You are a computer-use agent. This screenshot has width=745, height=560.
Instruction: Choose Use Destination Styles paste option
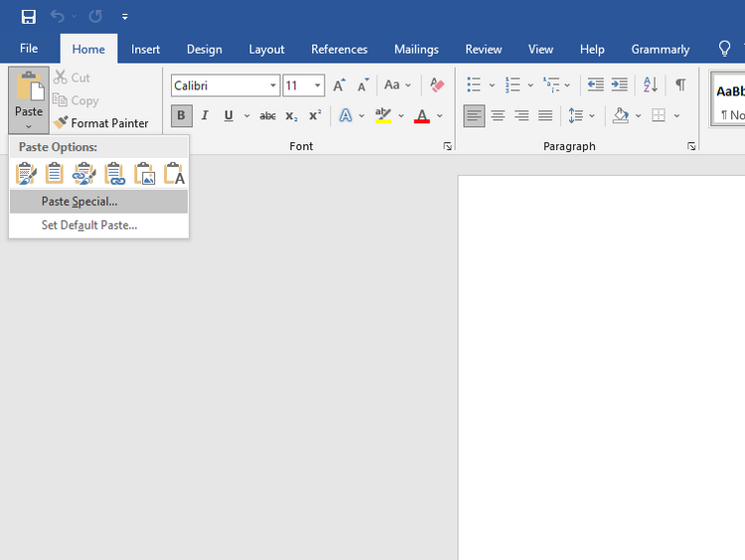[55, 174]
